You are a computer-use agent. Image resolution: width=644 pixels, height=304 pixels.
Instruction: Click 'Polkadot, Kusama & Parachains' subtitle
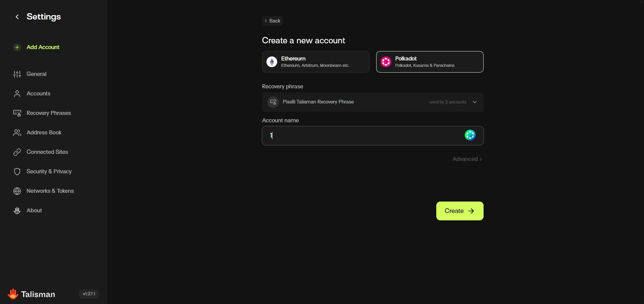click(425, 66)
